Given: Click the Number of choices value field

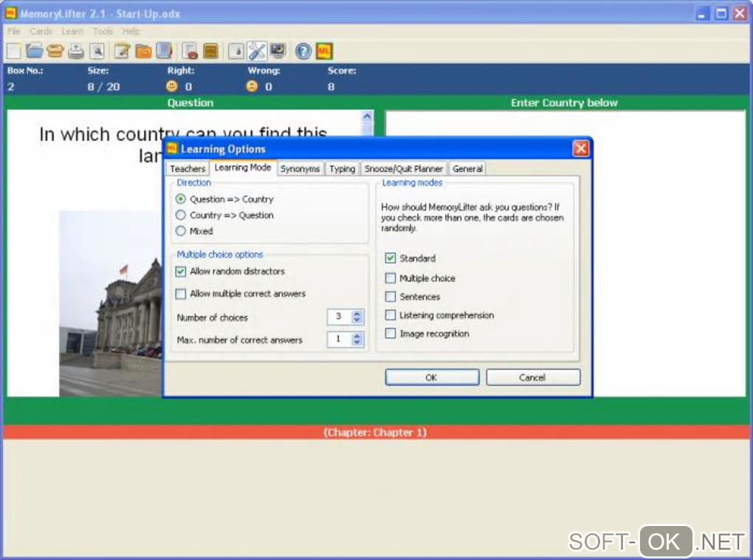Looking at the screenshot, I should tap(340, 317).
